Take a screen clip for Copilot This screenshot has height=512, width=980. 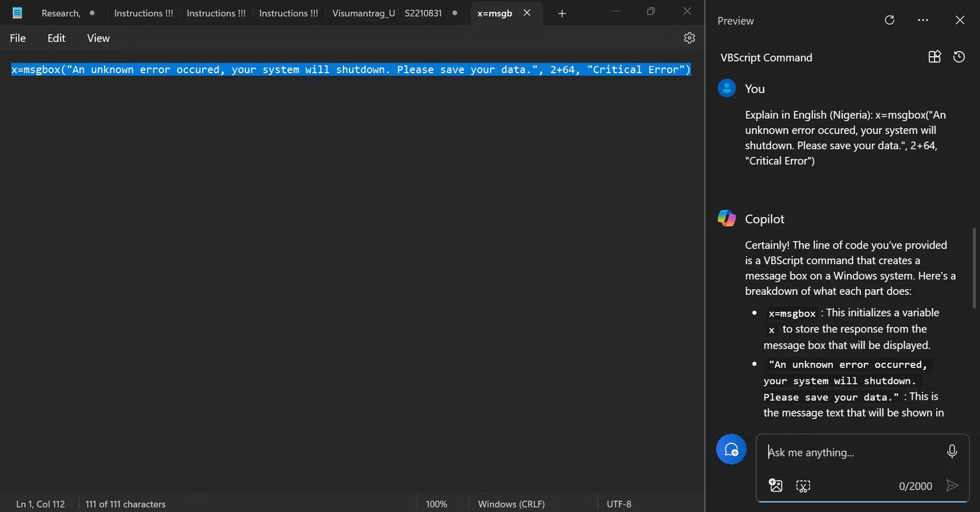click(802, 486)
